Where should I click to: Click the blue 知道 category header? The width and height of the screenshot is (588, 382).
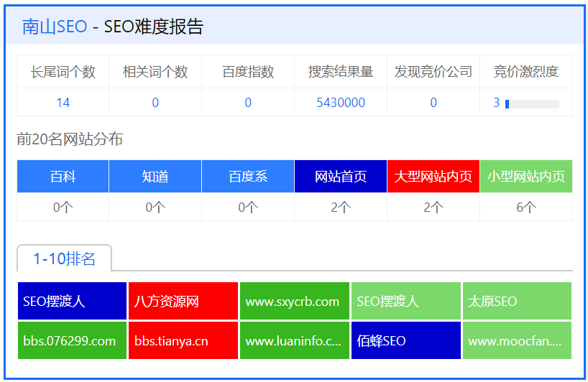[x=155, y=177]
